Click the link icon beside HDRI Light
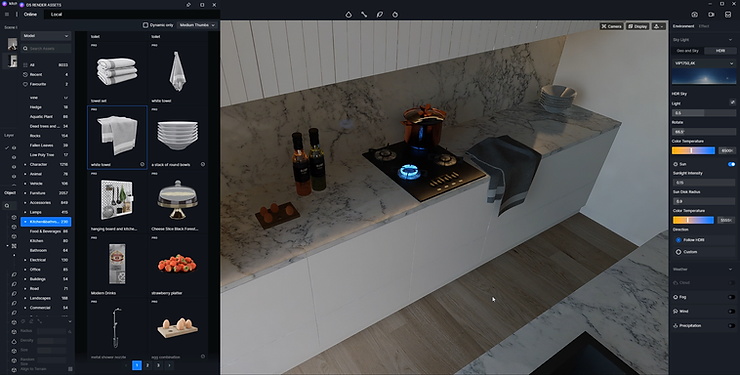 [x=732, y=102]
